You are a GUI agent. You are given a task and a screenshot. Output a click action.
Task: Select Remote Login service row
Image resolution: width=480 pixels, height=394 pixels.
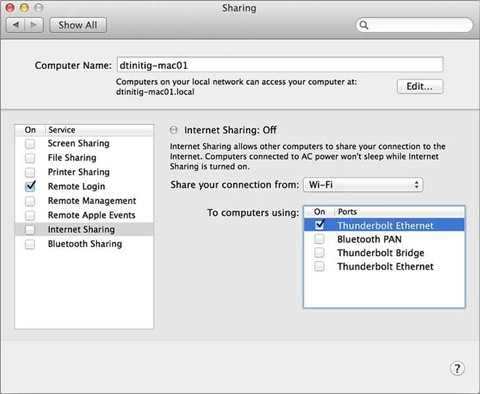(x=84, y=186)
